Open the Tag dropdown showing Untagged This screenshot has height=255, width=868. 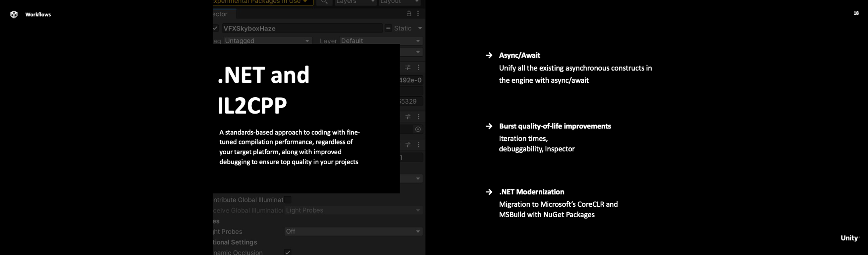coord(267,41)
